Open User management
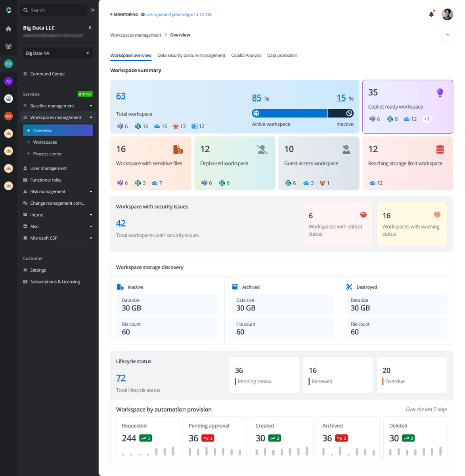465x476 pixels. point(58,168)
